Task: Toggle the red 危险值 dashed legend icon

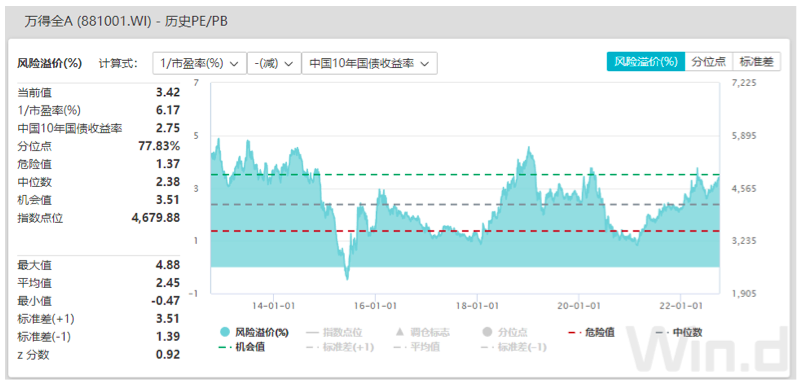Action: tap(575, 332)
